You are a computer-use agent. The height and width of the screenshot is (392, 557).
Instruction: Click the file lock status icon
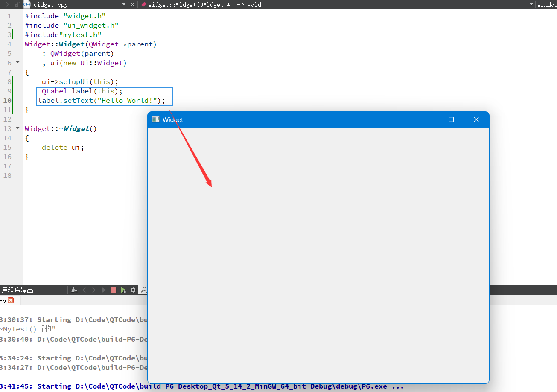[17, 5]
